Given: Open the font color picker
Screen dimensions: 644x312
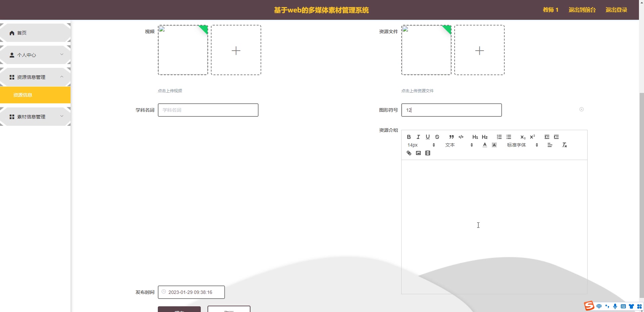Looking at the screenshot, I should [485, 145].
